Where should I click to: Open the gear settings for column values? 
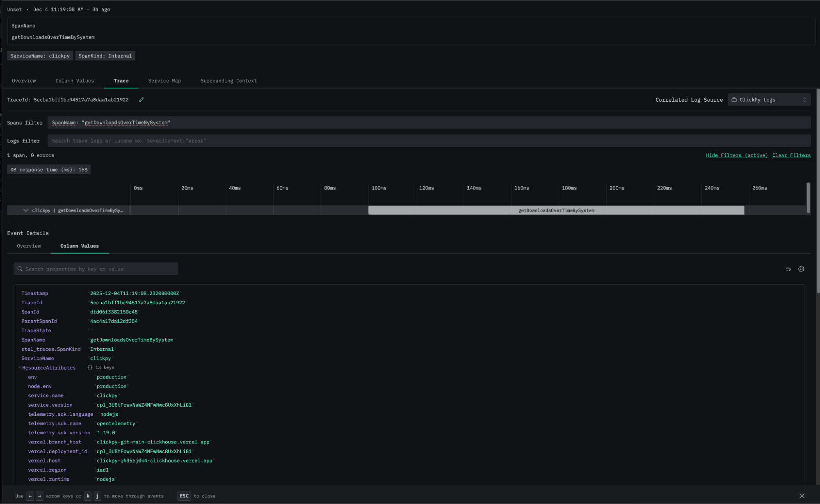[801, 269]
